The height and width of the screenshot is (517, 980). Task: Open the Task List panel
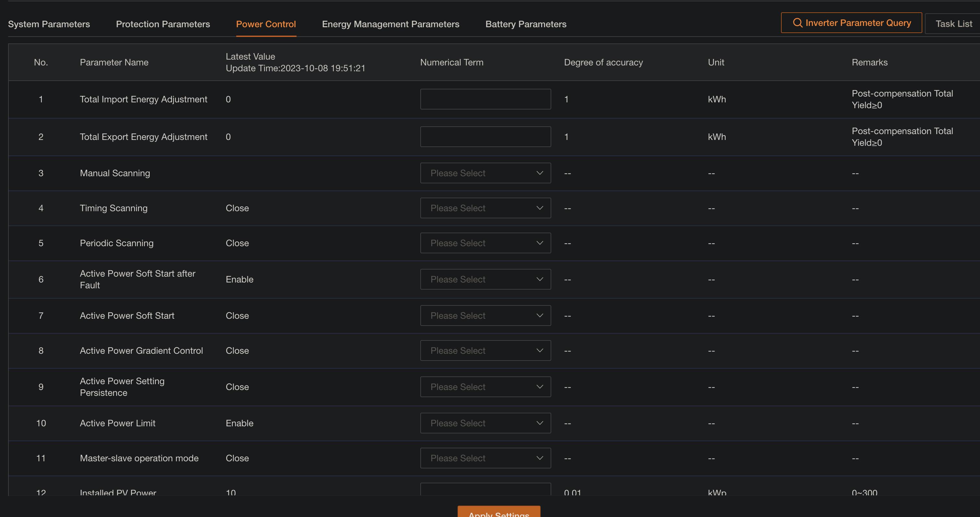(x=954, y=24)
